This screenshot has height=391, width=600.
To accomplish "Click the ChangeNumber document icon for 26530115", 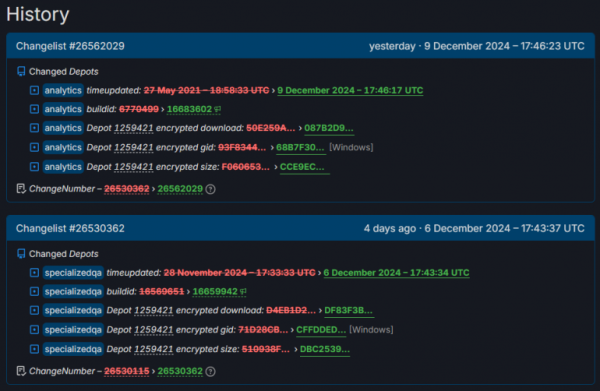I will click(21, 371).
